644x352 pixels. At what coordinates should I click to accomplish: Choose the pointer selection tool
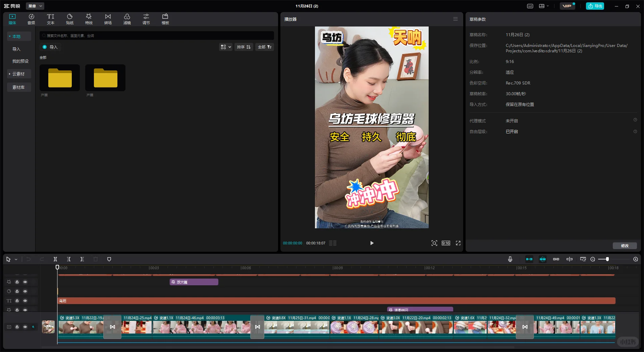8,259
